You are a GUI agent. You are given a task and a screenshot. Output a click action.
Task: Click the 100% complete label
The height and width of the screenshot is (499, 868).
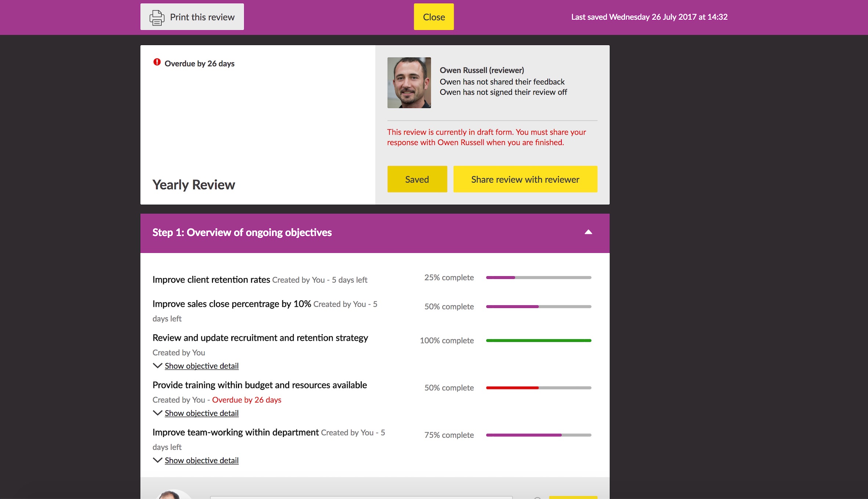pos(447,341)
